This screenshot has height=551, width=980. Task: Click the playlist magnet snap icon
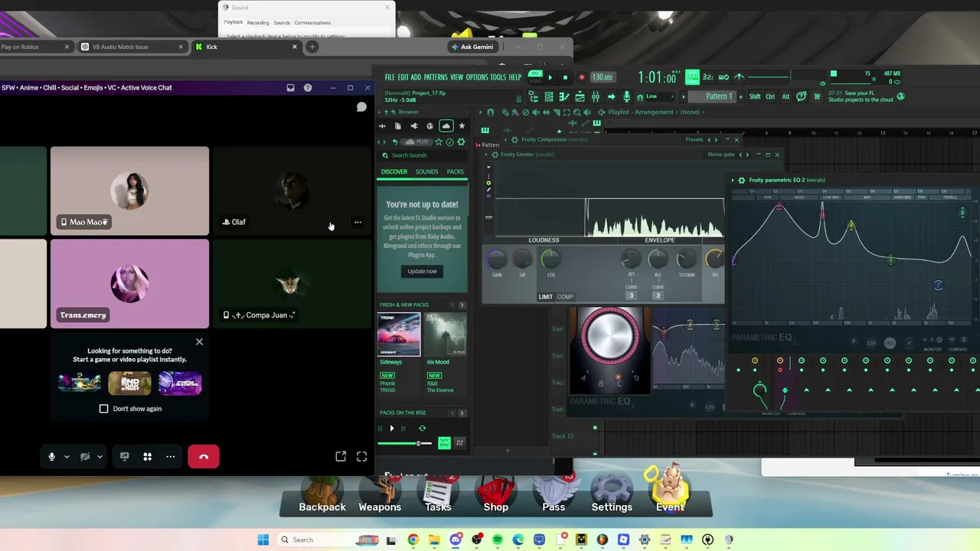[491, 112]
